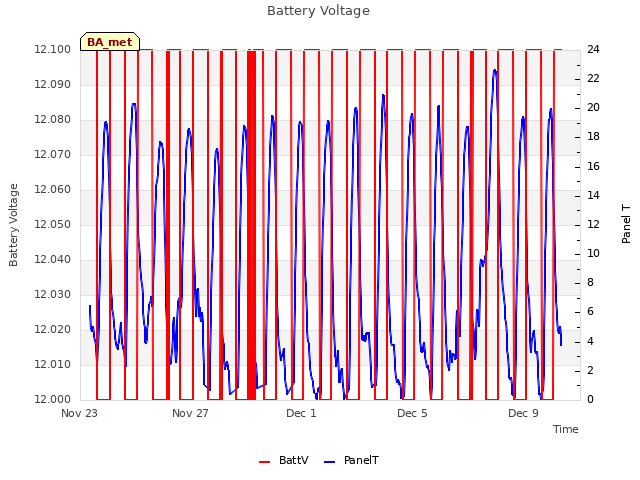
Task: Click the 12.030 voltage tick label
Action: (52, 294)
